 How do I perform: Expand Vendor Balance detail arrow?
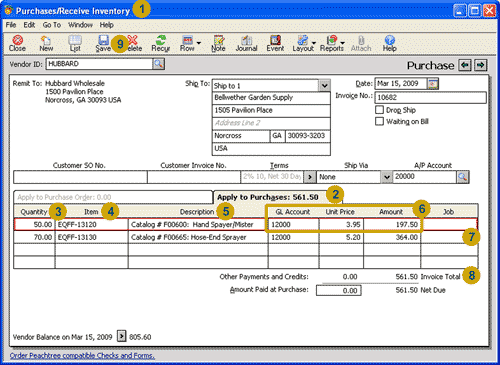[x=122, y=336]
